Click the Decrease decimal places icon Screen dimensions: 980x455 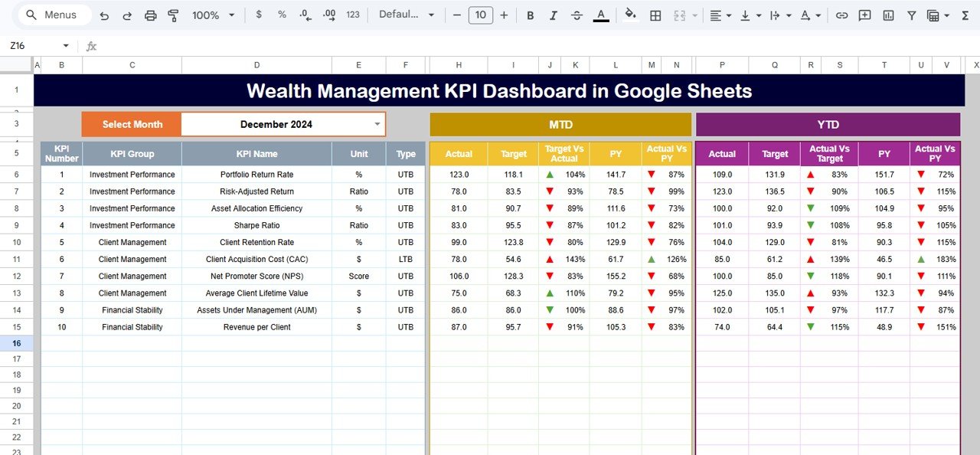pos(305,15)
